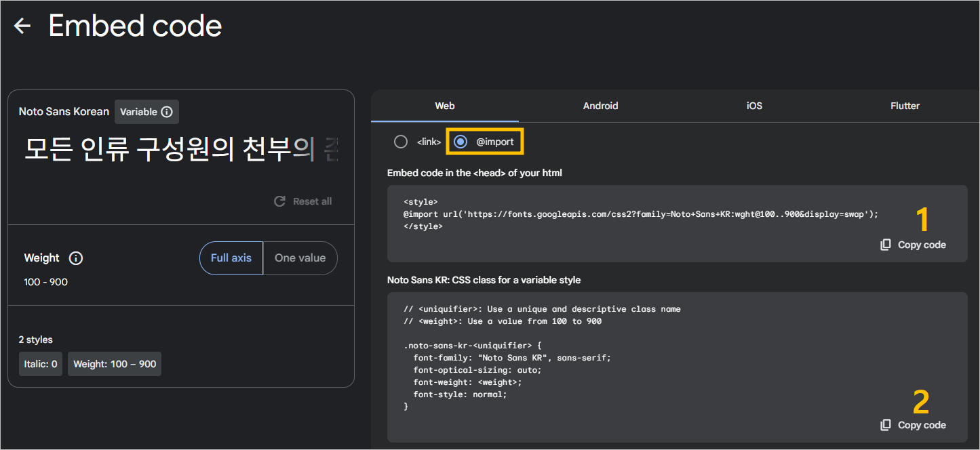Click copy icon for the CSS class code

point(885,425)
